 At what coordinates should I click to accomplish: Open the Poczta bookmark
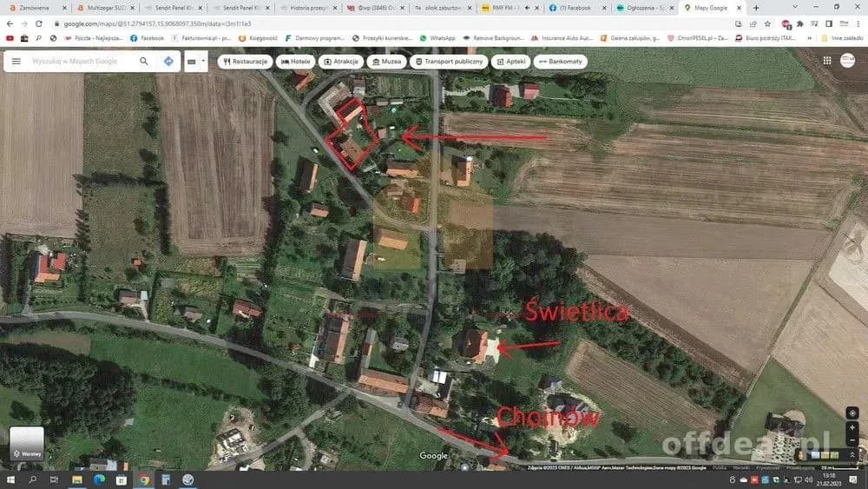point(94,38)
